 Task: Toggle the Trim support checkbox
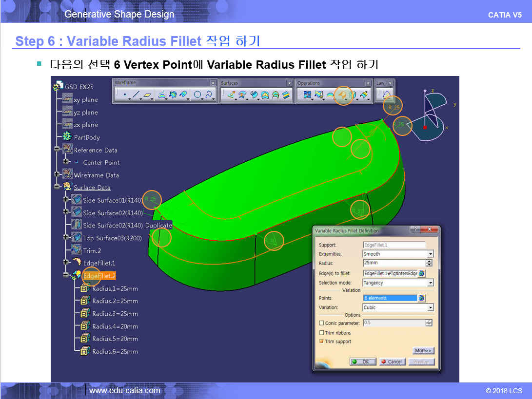point(321,342)
